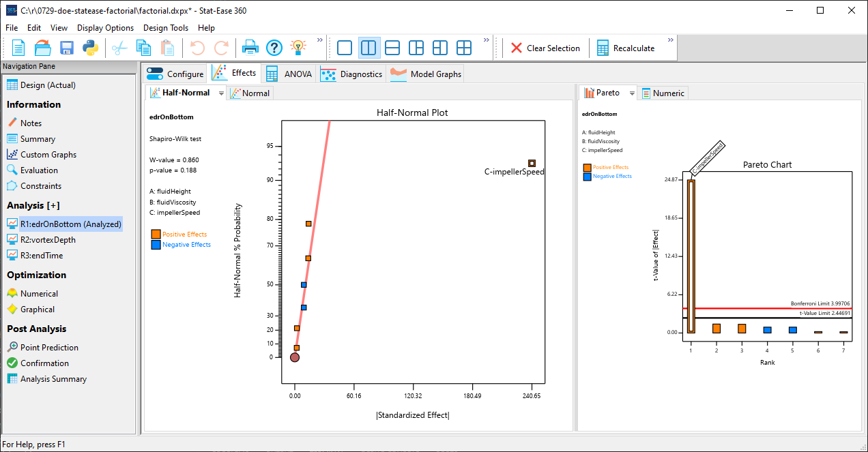Click the orange Positive Effects swatch in Half-Normal legend
The height and width of the screenshot is (452, 868).
point(156,234)
